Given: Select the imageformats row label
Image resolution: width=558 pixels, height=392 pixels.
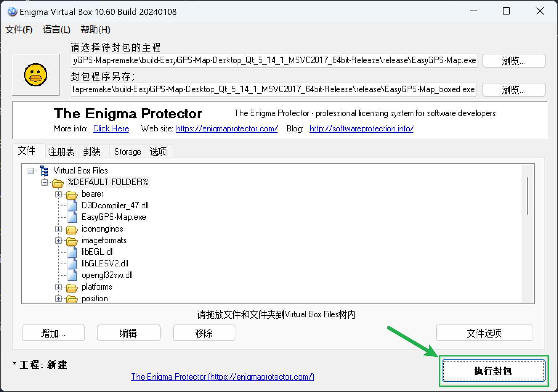Looking at the screenshot, I should (x=104, y=240).
